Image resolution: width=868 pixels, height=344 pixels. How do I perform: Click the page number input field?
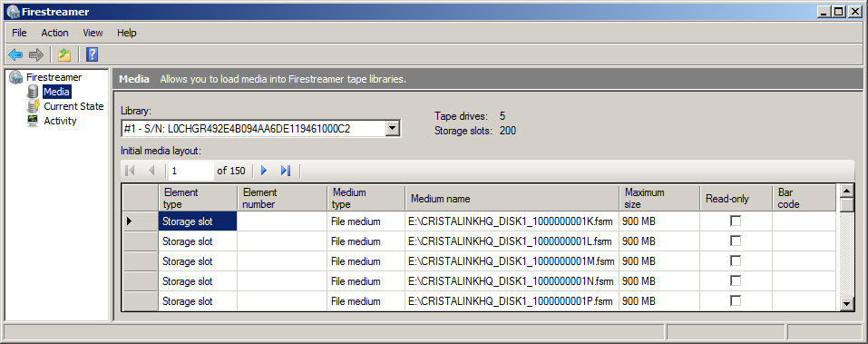click(x=191, y=171)
